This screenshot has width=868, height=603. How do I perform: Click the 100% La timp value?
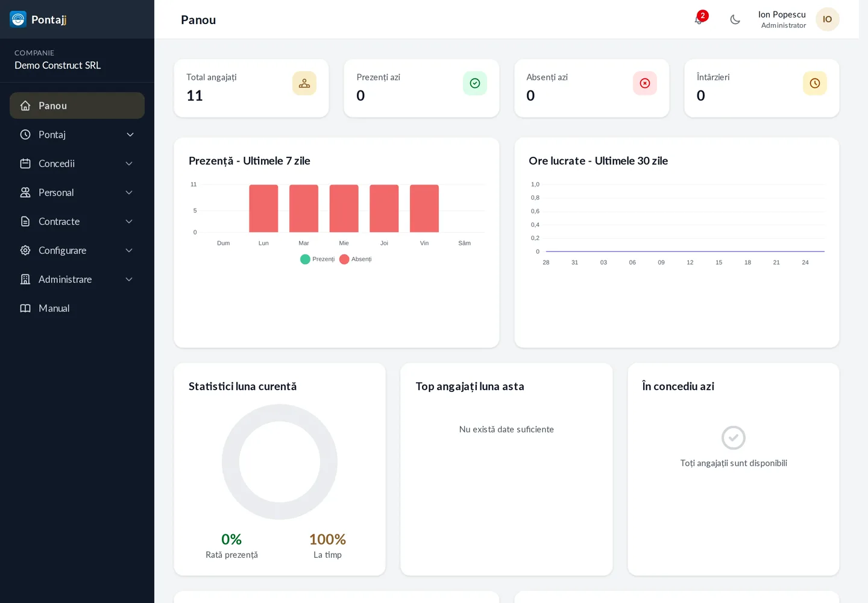[x=327, y=539]
